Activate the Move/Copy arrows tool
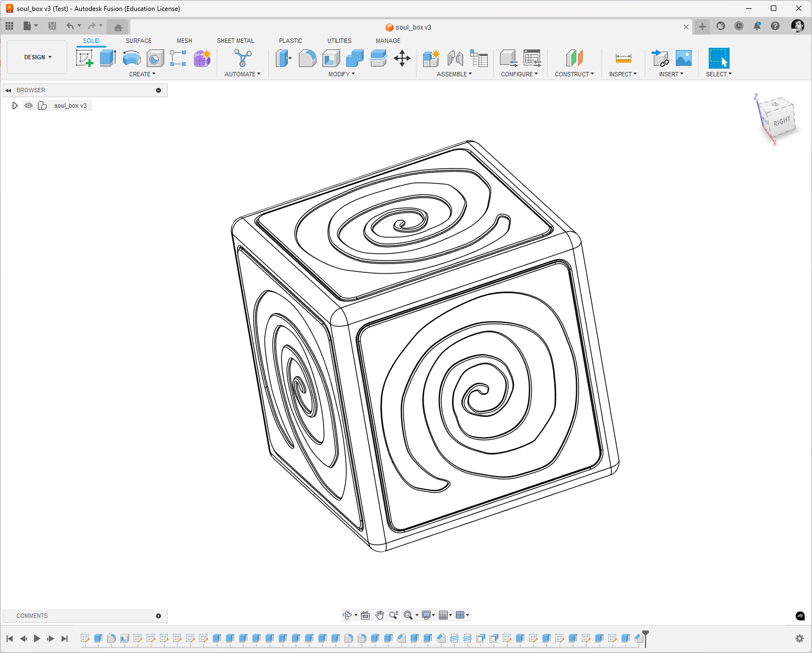 click(402, 58)
